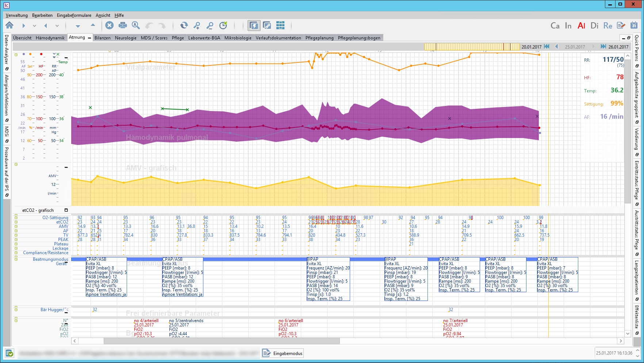Click the Home icon in toolbar
This screenshot has width=644, height=363.
[9, 25]
